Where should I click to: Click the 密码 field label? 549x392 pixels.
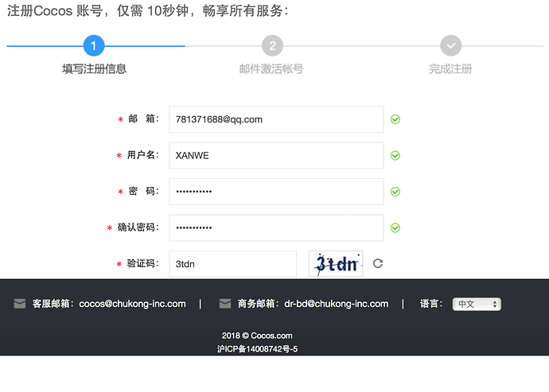pos(143,191)
